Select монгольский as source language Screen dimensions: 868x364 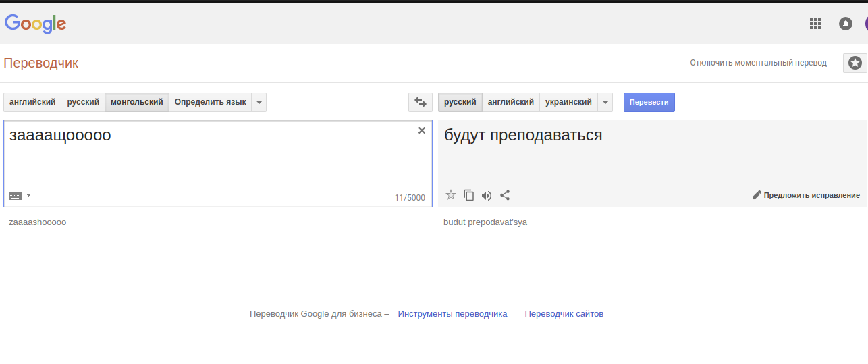[x=137, y=102]
